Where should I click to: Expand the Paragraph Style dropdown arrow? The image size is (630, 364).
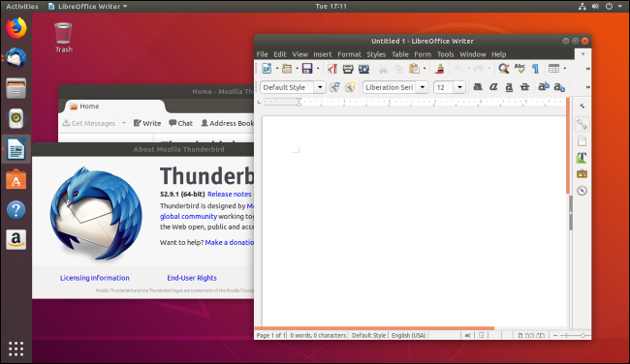(320, 87)
